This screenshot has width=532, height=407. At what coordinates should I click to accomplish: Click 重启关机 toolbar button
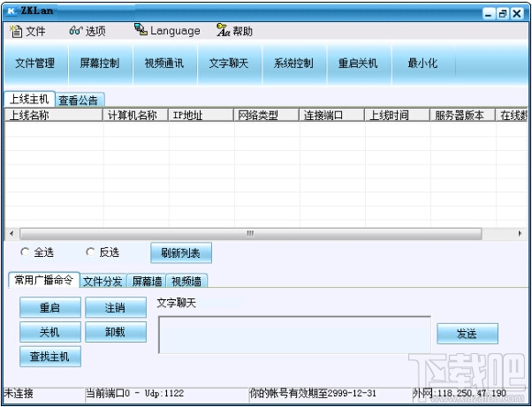pos(358,64)
